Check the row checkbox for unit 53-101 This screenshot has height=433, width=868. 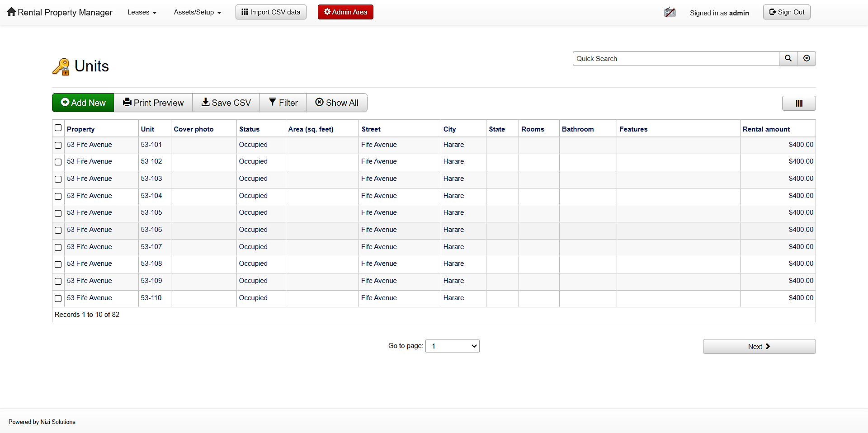(x=58, y=145)
